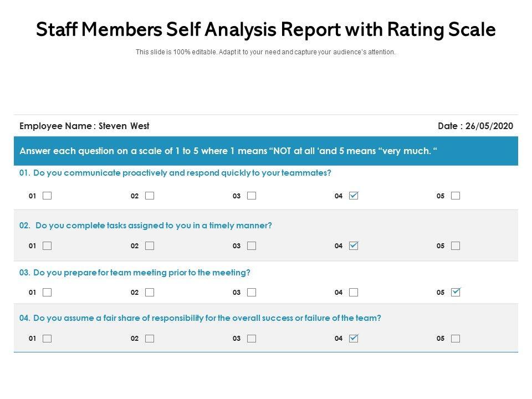Uncheck rating 04 for question 01 communication
The height and width of the screenshot is (399, 532).
[354, 196]
